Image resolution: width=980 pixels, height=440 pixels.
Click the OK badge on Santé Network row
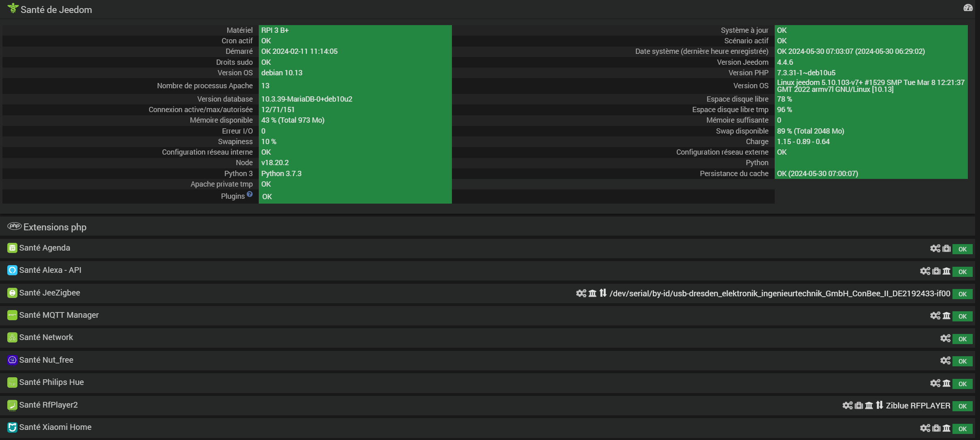963,339
